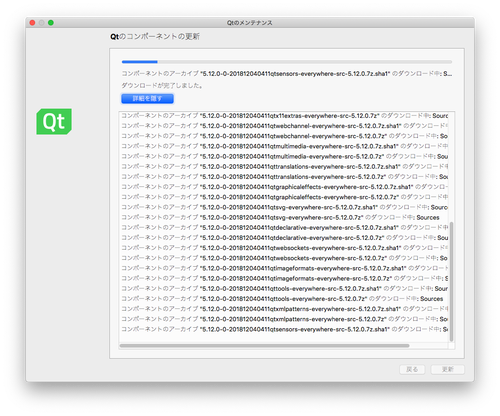Click the horizontal scrollbar of the details log
The image size is (500, 416).
coord(264,346)
